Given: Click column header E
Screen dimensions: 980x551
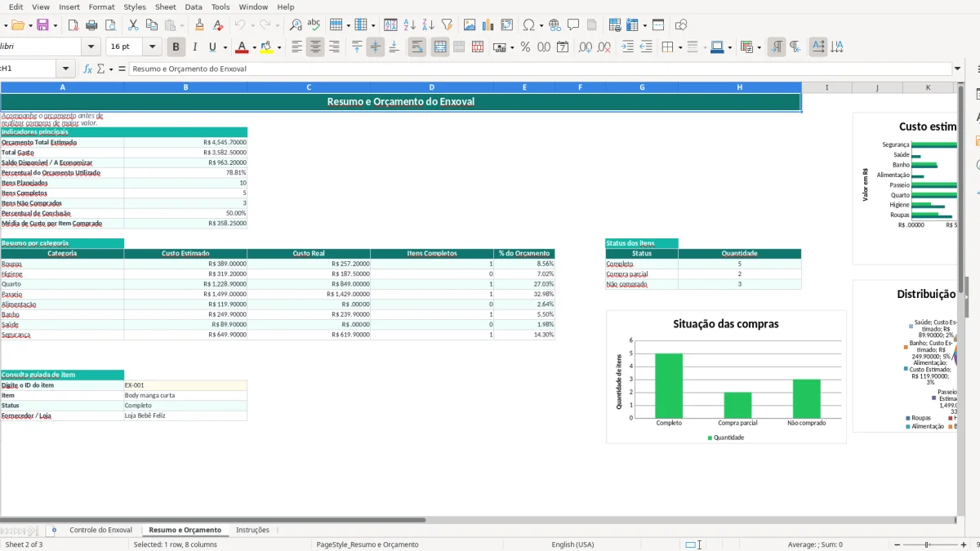Looking at the screenshot, I should click(524, 87).
